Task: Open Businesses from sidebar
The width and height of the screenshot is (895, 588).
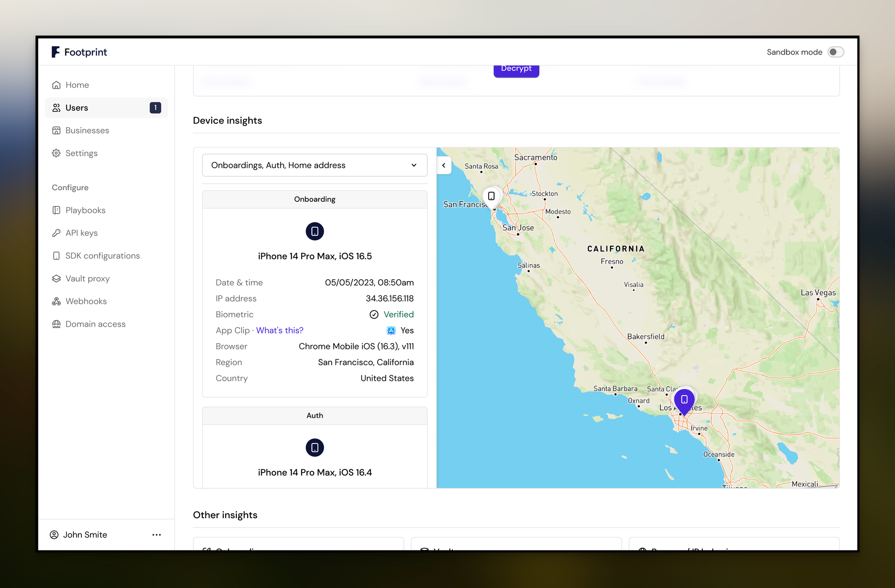Action: tap(87, 130)
